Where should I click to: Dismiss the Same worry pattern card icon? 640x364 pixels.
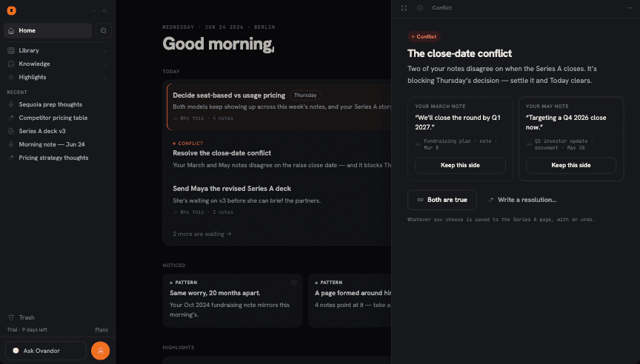(294, 283)
